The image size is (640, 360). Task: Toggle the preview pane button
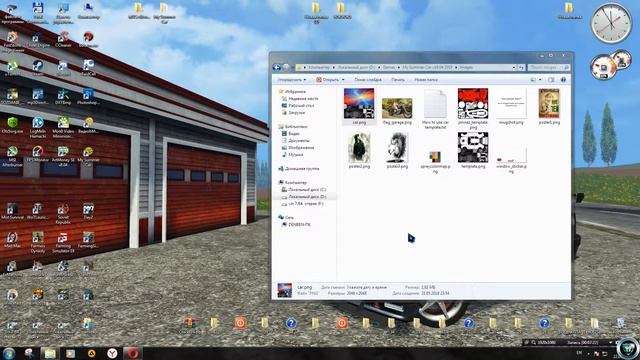pyautogui.click(x=551, y=80)
